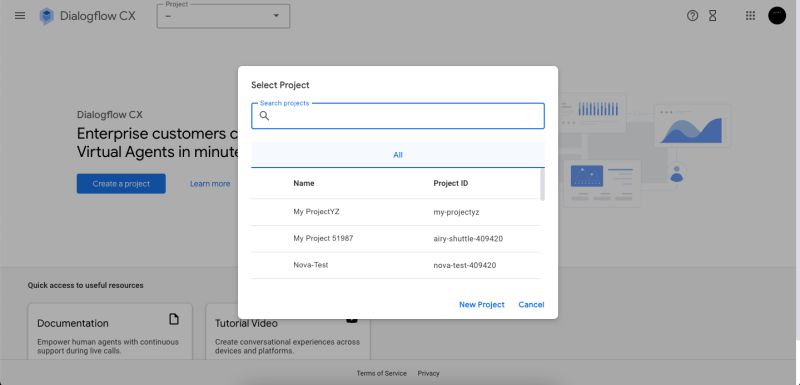Click the New Project button
This screenshot has height=385, width=800.
click(482, 304)
